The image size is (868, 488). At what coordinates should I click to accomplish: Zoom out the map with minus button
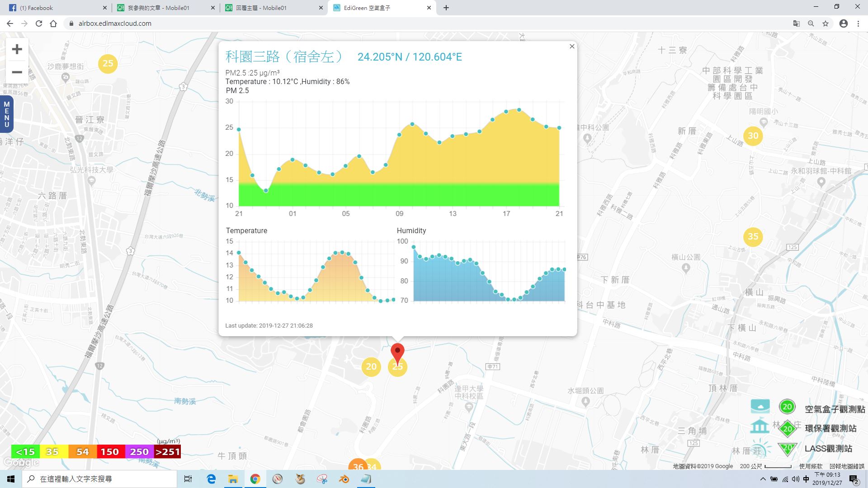(x=17, y=72)
